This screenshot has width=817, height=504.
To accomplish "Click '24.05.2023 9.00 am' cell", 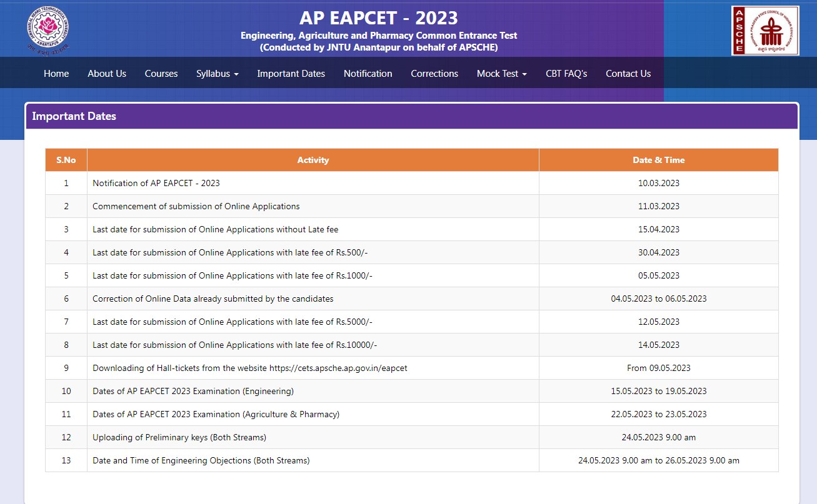I will pyautogui.click(x=659, y=437).
